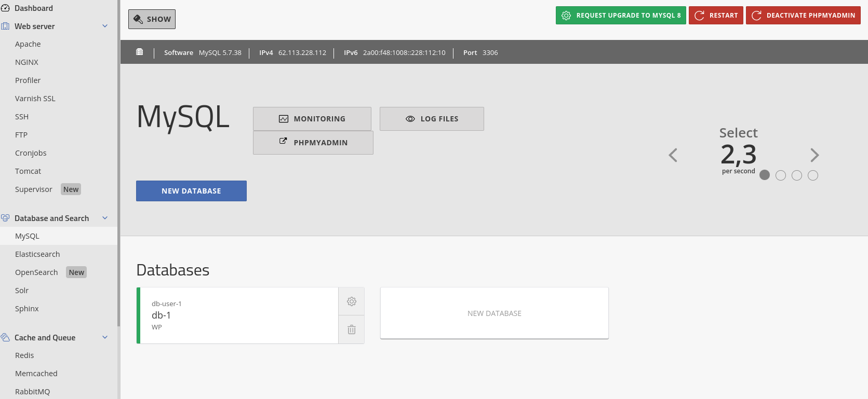Viewport: 868px width, 399px height.
Task: Collapse the Cache and Queue chevron
Action: pyautogui.click(x=105, y=337)
